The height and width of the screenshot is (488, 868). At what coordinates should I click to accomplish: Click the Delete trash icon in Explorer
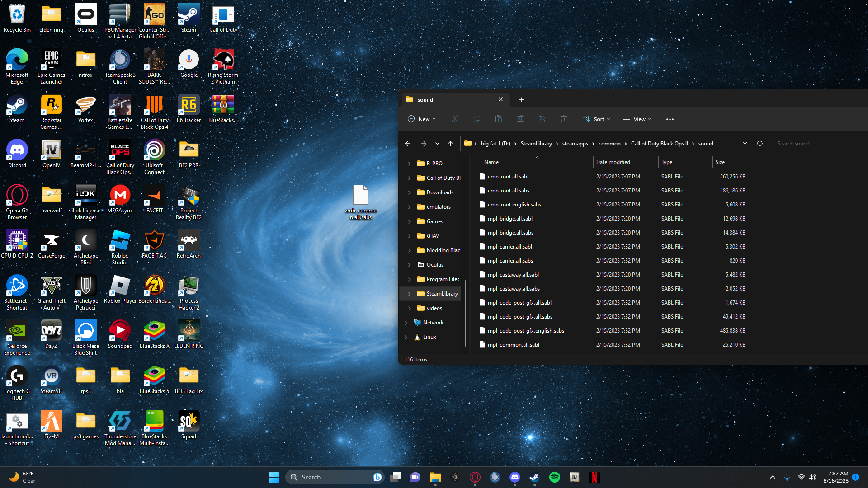(x=563, y=119)
